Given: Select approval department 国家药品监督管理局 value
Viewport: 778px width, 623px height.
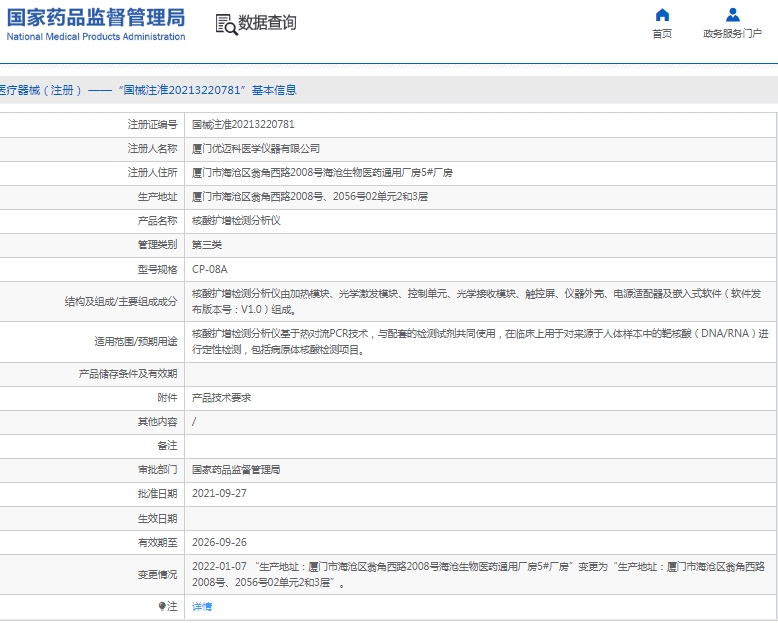Looking at the screenshot, I should pyautogui.click(x=236, y=470).
